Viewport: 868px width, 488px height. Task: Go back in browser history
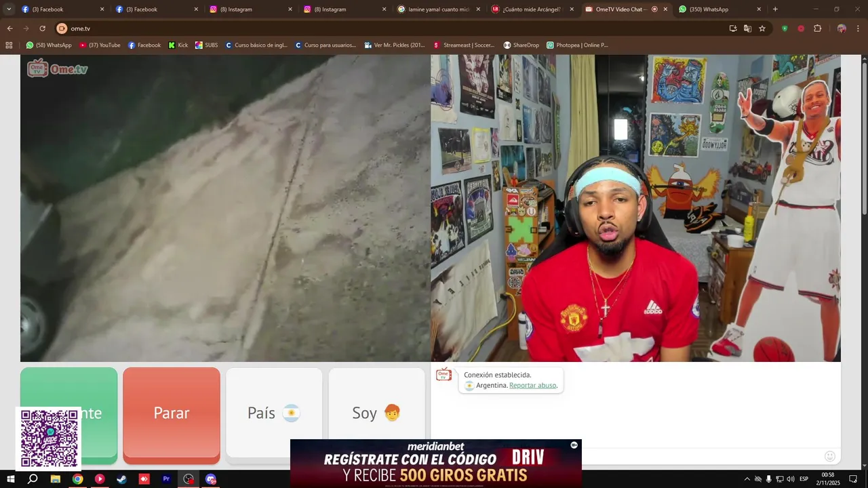click(9, 28)
